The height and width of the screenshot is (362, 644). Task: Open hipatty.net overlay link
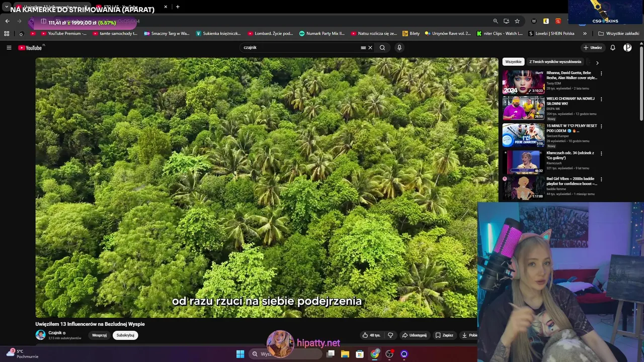(318, 343)
